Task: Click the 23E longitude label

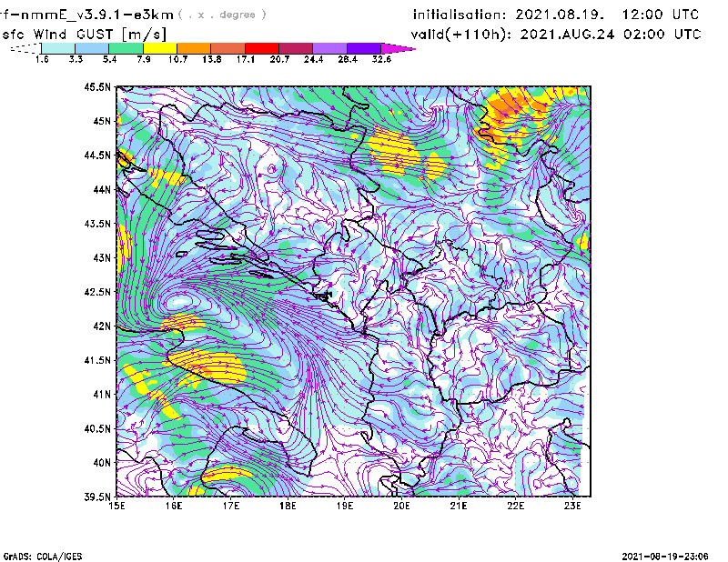Action: (572, 506)
